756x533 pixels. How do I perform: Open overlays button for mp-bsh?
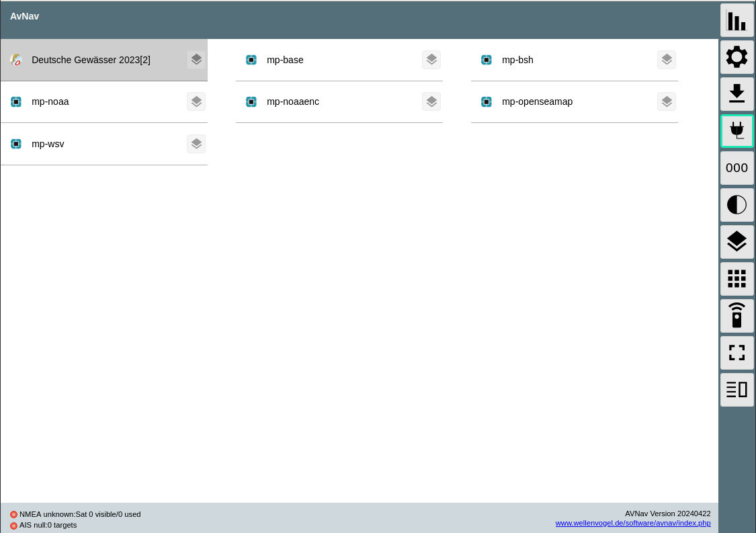point(667,60)
